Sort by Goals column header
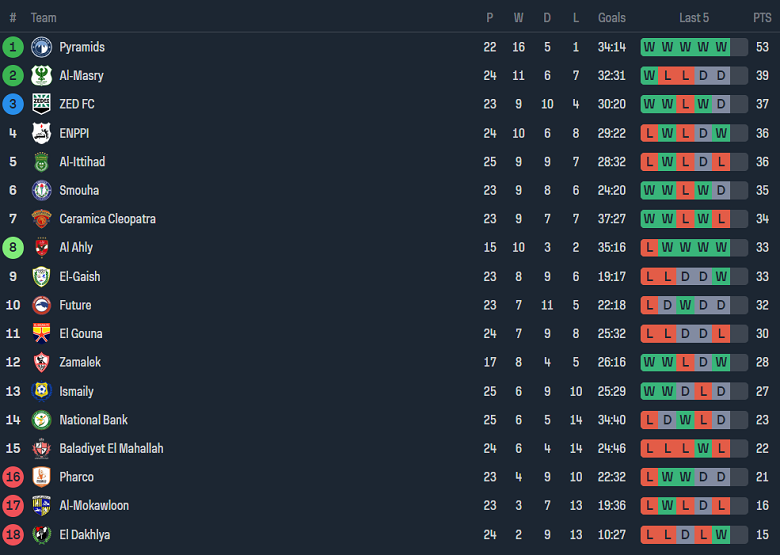 pos(612,18)
